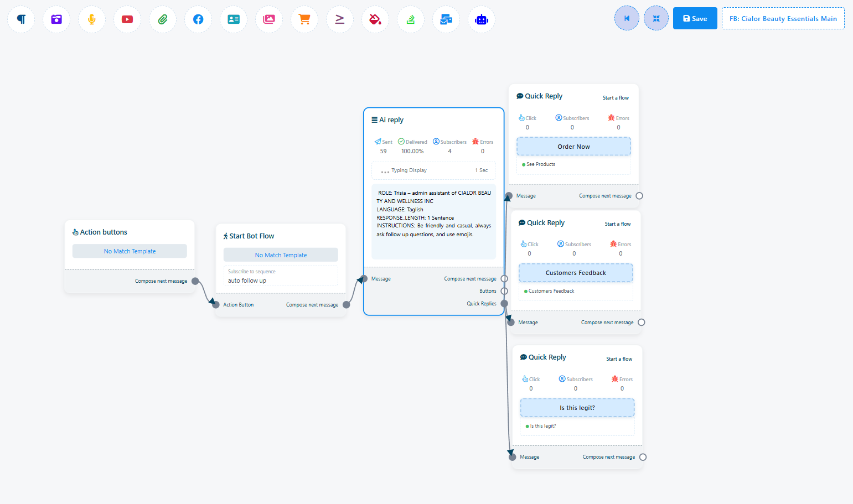Click the flow name FB: Cialor Beauty Essentials Main
Viewport: 853px width, 504px height.
tap(783, 18)
